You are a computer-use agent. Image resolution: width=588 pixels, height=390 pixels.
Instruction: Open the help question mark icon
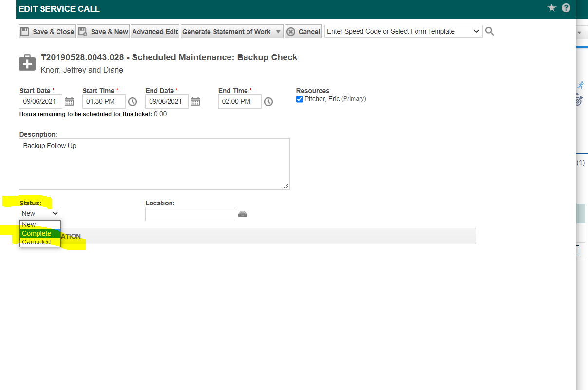pyautogui.click(x=566, y=8)
